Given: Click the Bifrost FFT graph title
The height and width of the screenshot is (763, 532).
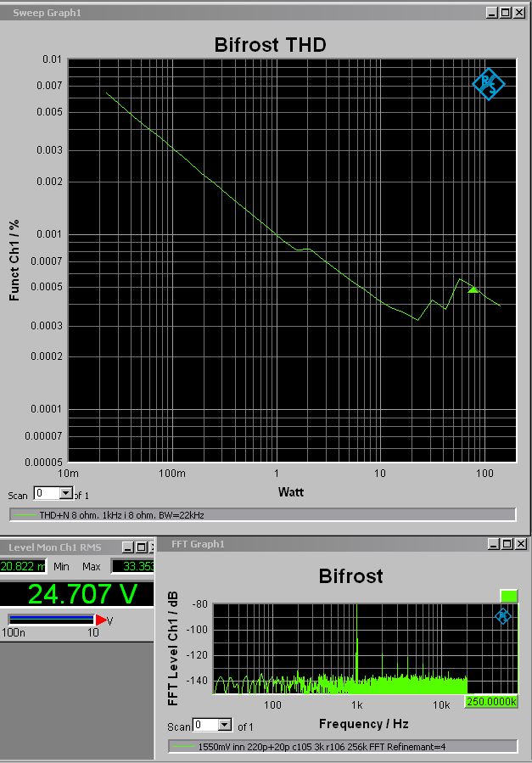Looking at the screenshot, I should tap(350, 576).
